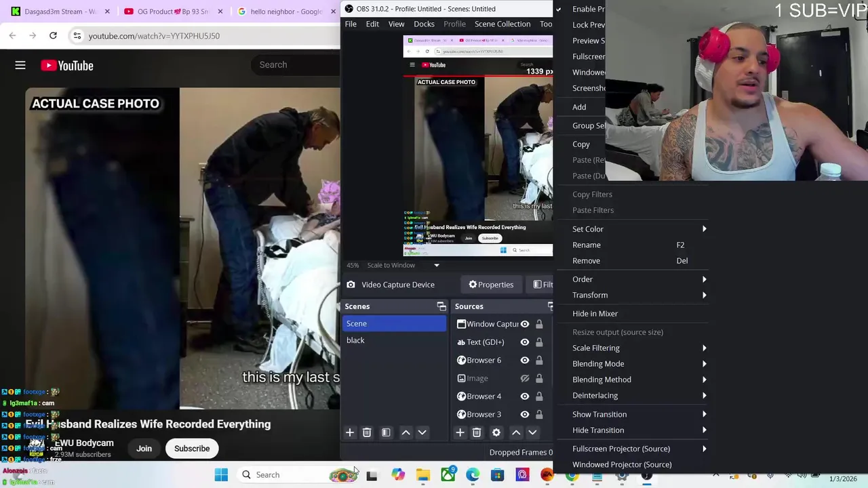Expand the Scale Filtering submenu
This screenshot has height=488, width=868.
click(x=639, y=348)
